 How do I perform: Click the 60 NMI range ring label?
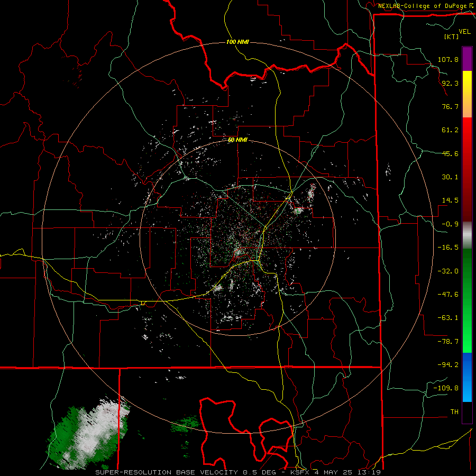point(237,140)
